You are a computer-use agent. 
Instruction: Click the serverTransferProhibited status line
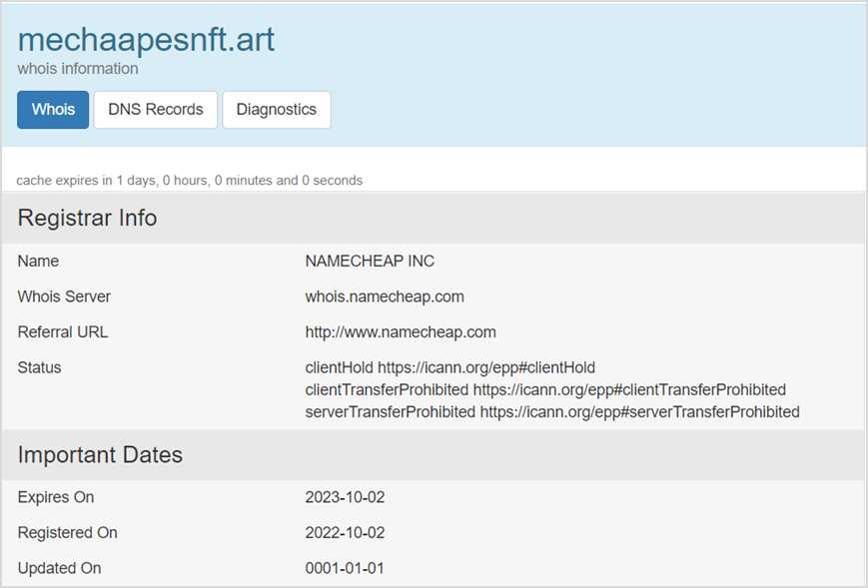coord(552,411)
